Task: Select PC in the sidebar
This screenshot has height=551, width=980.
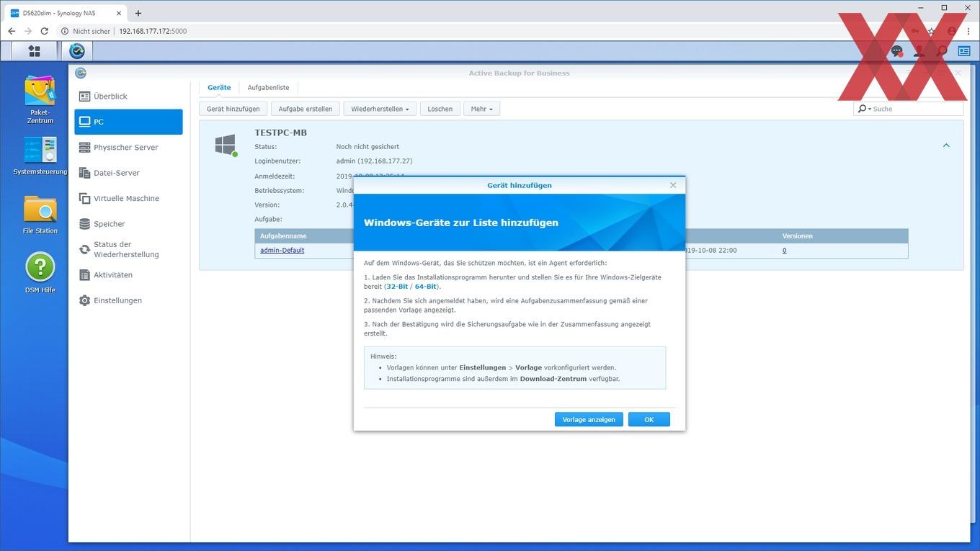Action: (128, 122)
